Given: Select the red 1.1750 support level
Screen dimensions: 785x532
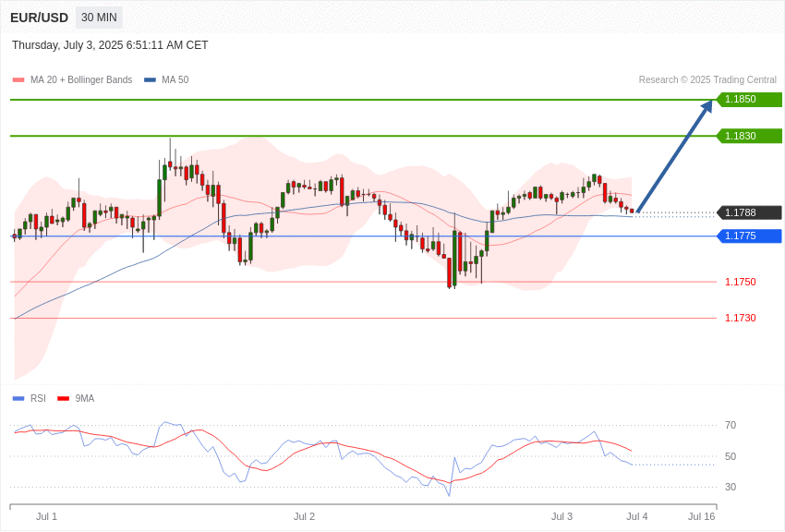Looking at the screenshot, I should click(741, 283).
